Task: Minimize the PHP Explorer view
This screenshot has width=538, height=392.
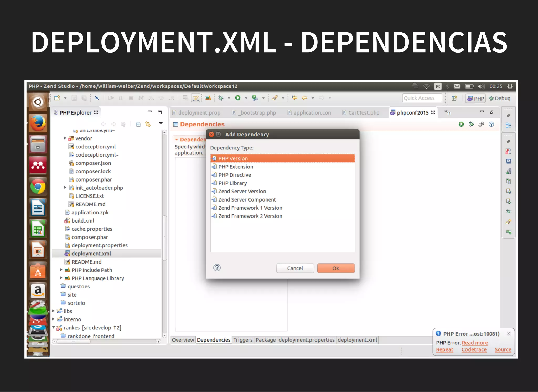Action: pos(150,112)
